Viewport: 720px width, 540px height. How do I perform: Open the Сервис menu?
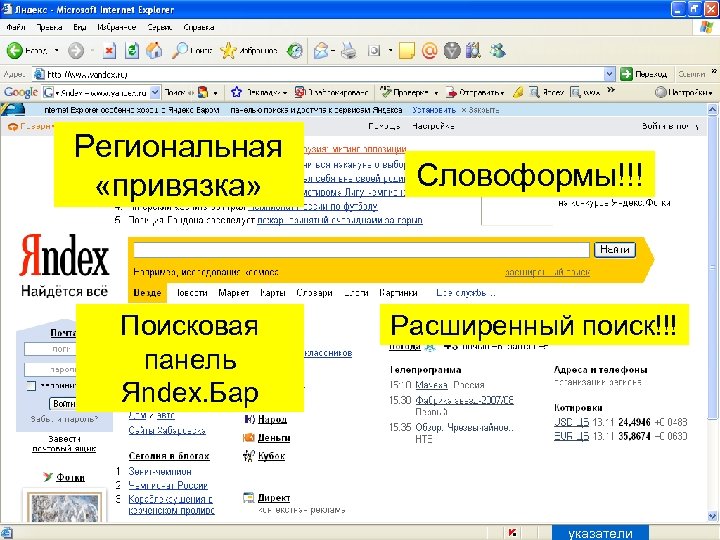point(159,27)
